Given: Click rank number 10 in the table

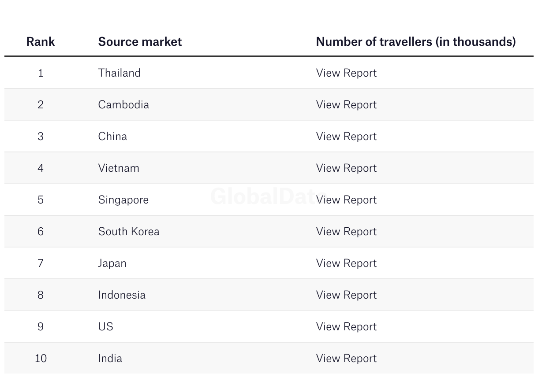Looking at the screenshot, I should pos(41,358).
